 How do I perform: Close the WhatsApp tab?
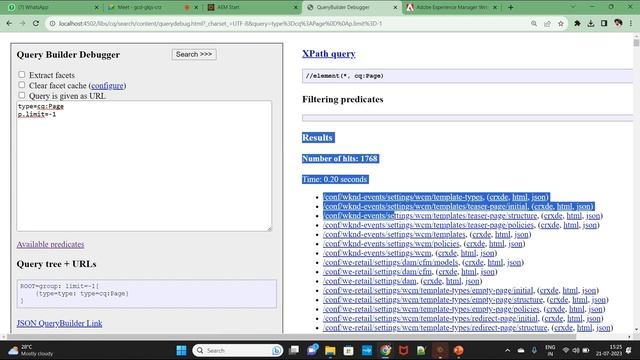coord(96,7)
